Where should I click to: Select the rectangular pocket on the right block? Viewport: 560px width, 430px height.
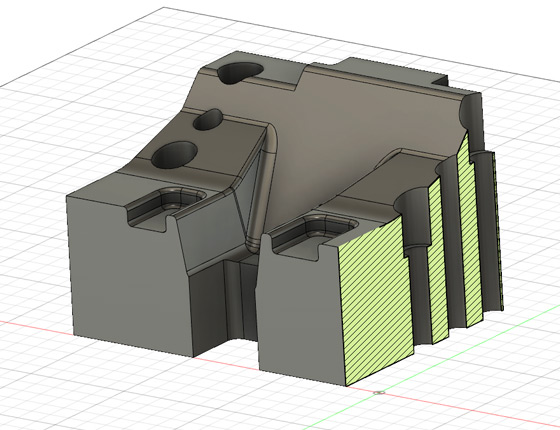pyautogui.click(x=314, y=237)
